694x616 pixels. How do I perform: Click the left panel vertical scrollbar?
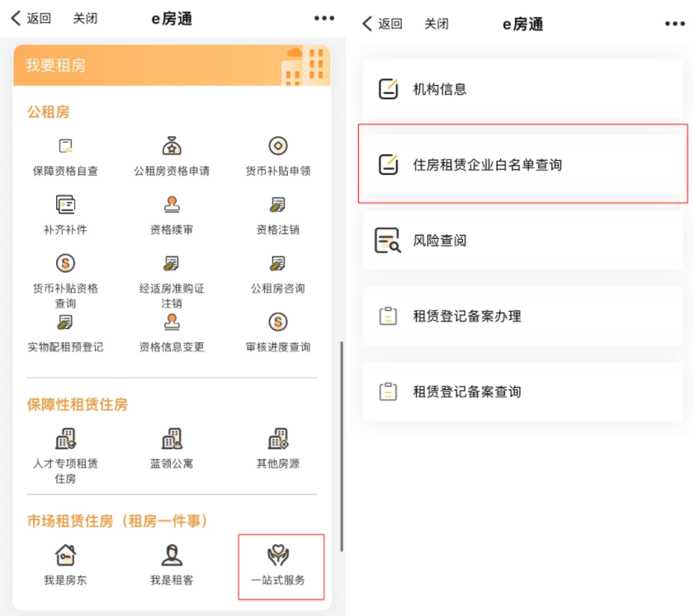coord(342,446)
